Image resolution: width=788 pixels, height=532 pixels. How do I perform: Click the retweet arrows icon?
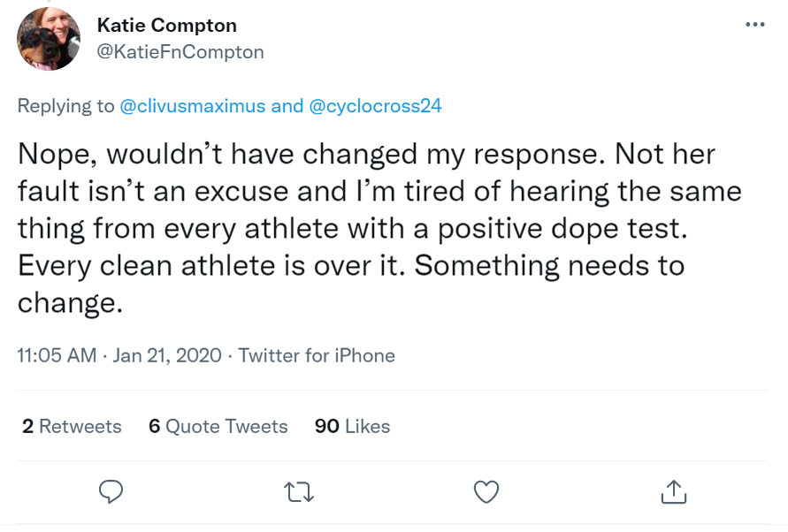click(x=300, y=490)
